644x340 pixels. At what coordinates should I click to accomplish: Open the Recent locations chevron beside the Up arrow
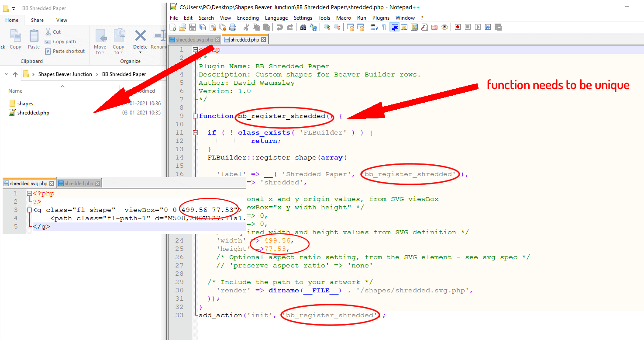coord(7,75)
